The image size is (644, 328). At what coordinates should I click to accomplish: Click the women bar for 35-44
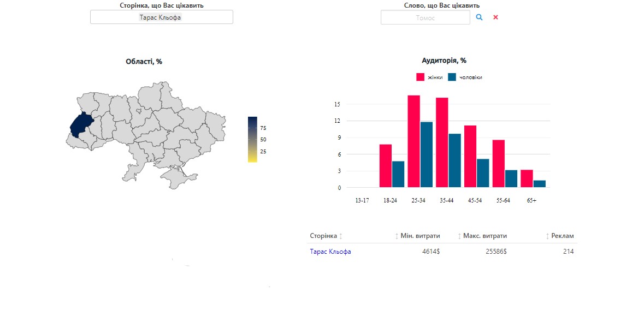pos(442,142)
